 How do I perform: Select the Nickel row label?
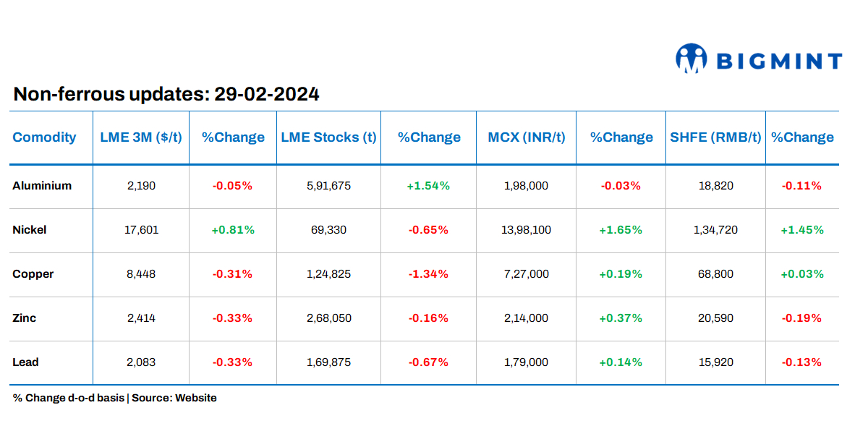(x=30, y=230)
